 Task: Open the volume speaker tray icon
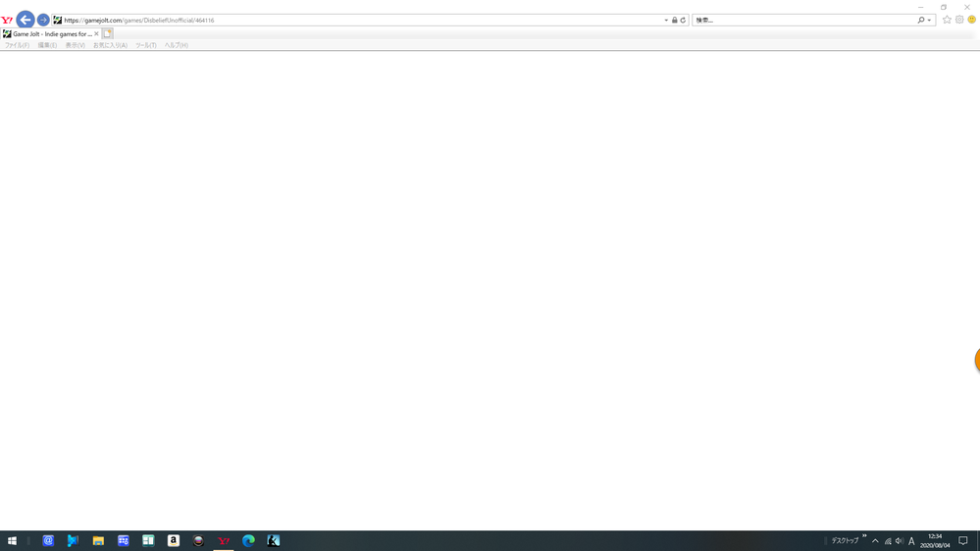pos(900,541)
